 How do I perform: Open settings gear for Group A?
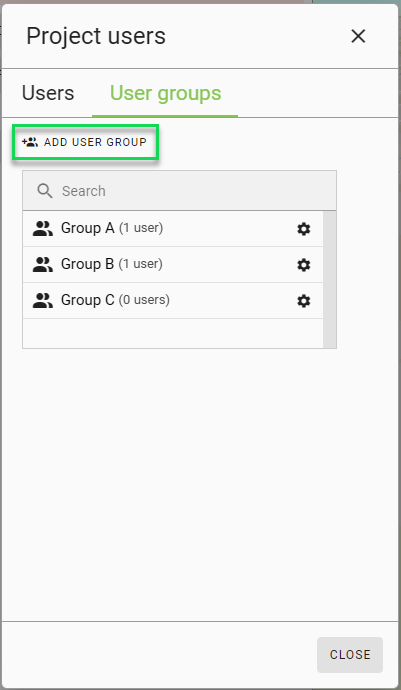tap(304, 229)
